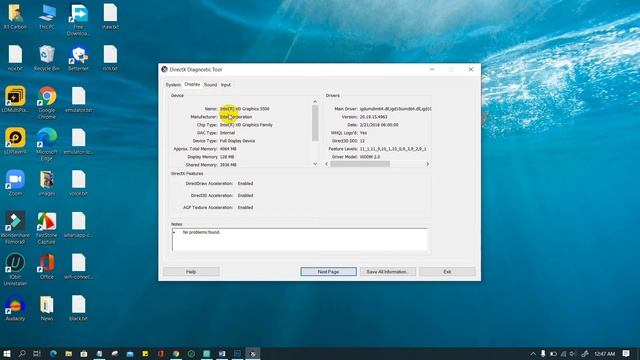Open the Input tab

tap(226, 85)
